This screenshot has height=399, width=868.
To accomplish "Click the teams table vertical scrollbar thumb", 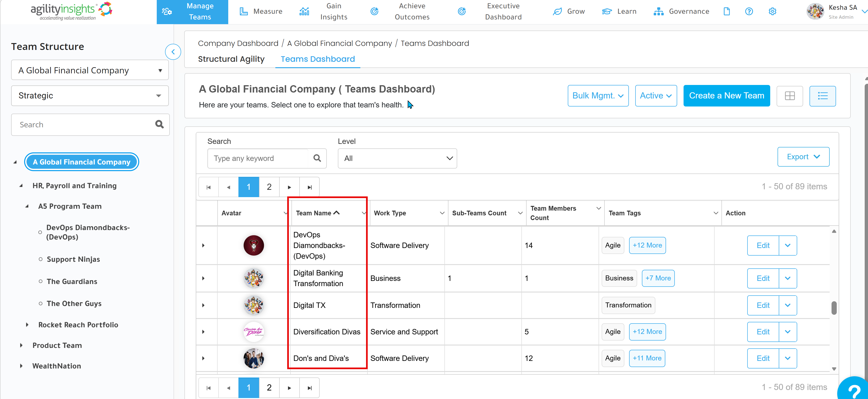I will (834, 308).
